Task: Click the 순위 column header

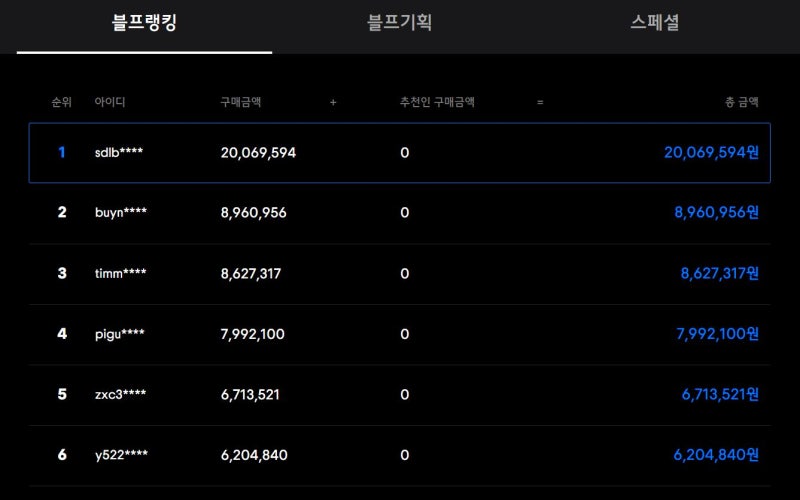Action: (x=62, y=102)
